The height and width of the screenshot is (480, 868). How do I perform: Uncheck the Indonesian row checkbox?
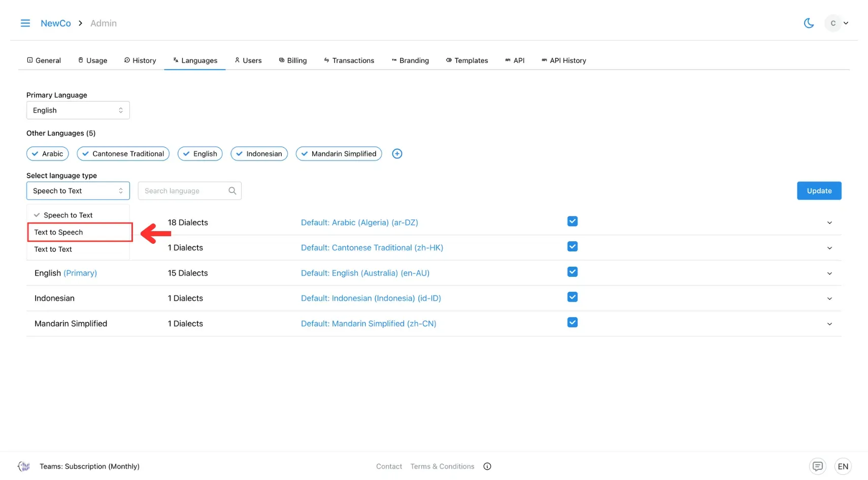click(x=572, y=297)
